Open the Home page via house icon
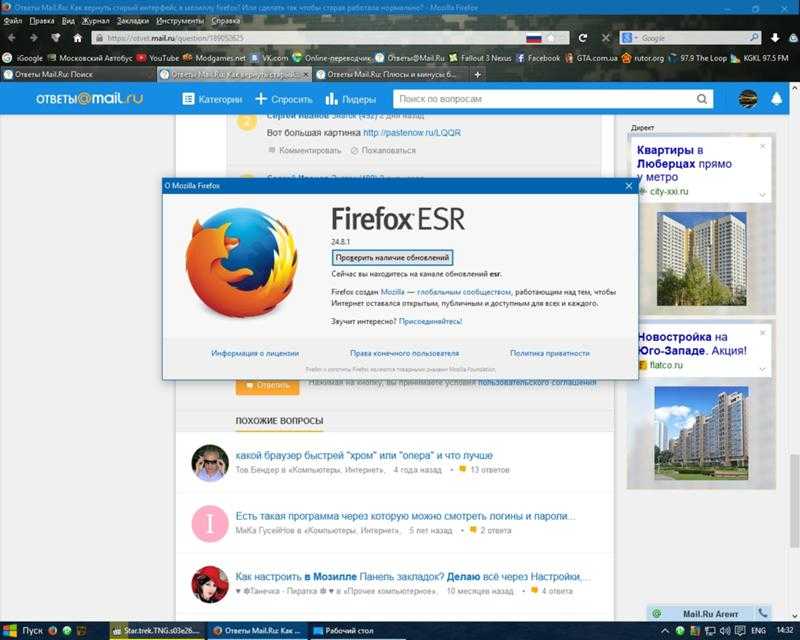This screenshot has width=800, height=640. (78, 38)
